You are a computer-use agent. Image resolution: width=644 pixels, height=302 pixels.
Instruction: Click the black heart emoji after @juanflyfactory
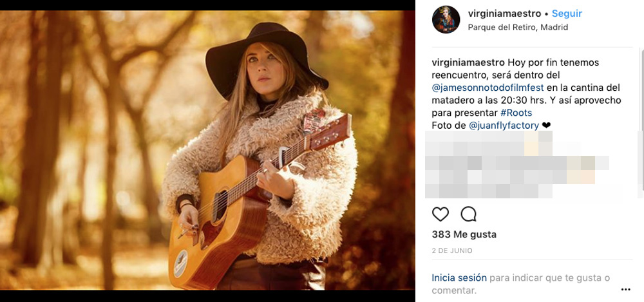(547, 126)
